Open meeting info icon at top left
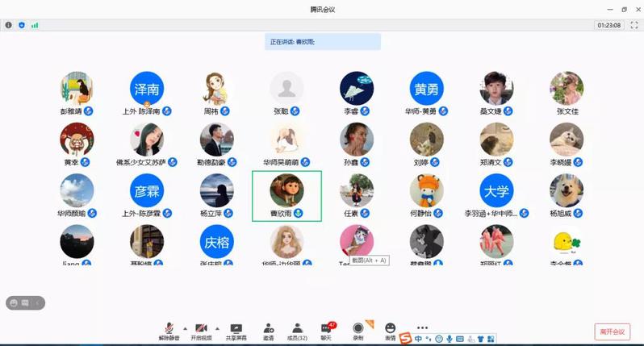Image resolution: width=644 pixels, height=346 pixels. point(9,25)
